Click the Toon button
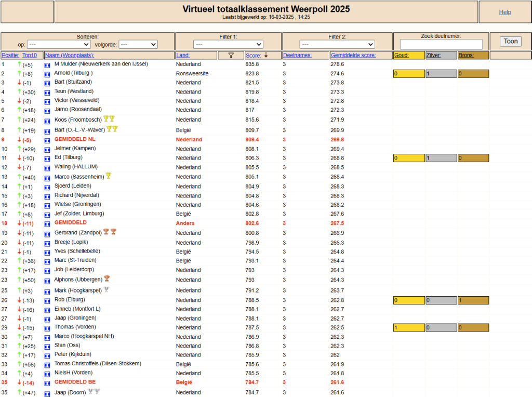Viewport: 532px width, 397px height. pyautogui.click(x=511, y=42)
